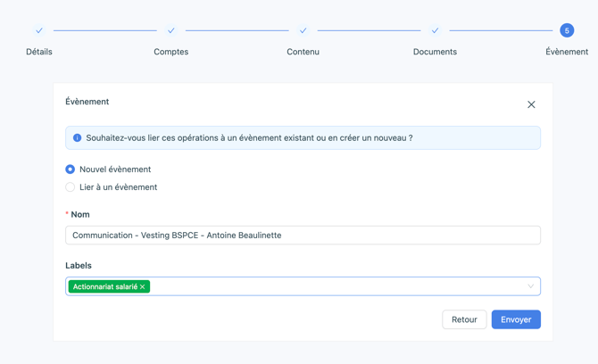Switch to the Comptes step label
The height and width of the screenshot is (364, 598).
[x=171, y=52]
